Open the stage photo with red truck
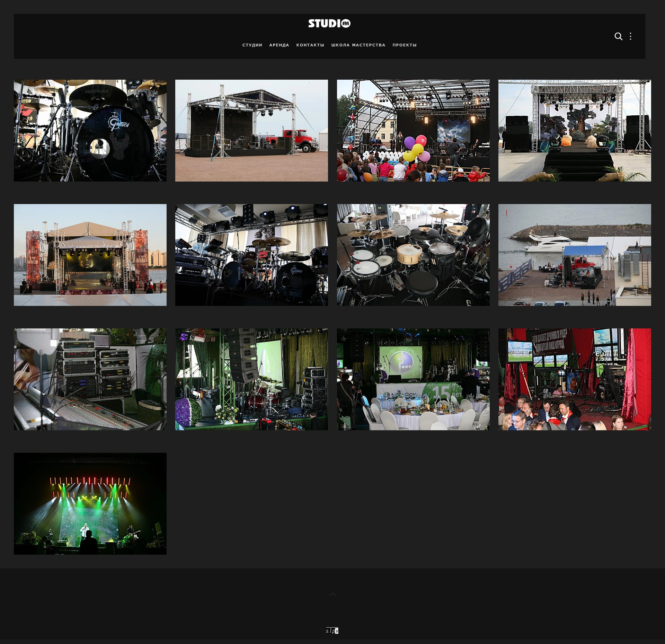Viewport: 665px width, 644px height. point(251,131)
